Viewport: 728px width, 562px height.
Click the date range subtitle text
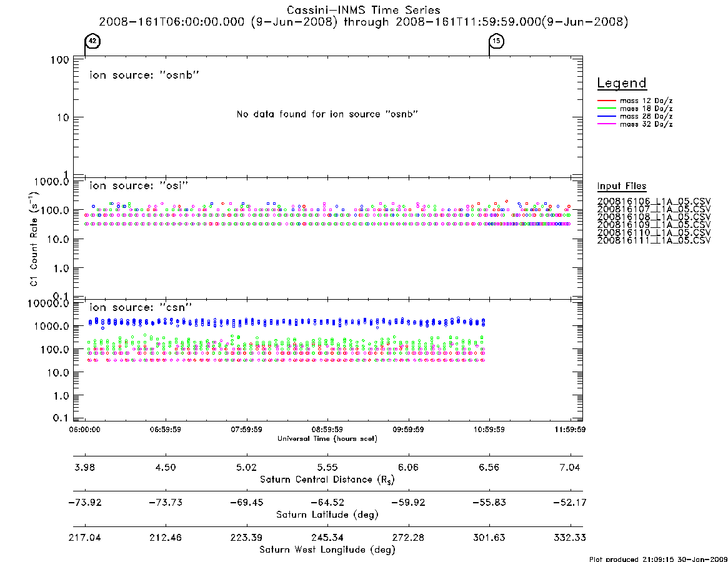pyautogui.click(x=363, y=22)
